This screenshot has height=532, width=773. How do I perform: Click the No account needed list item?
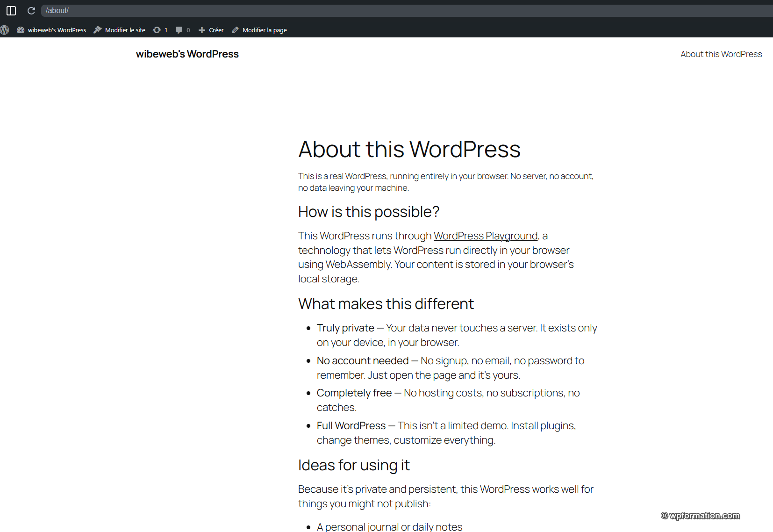[x=451, y=368]
